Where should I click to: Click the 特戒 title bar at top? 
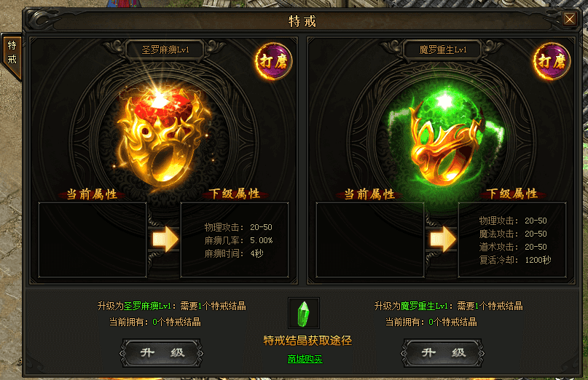pyautogui.click(x=302, y=21)
